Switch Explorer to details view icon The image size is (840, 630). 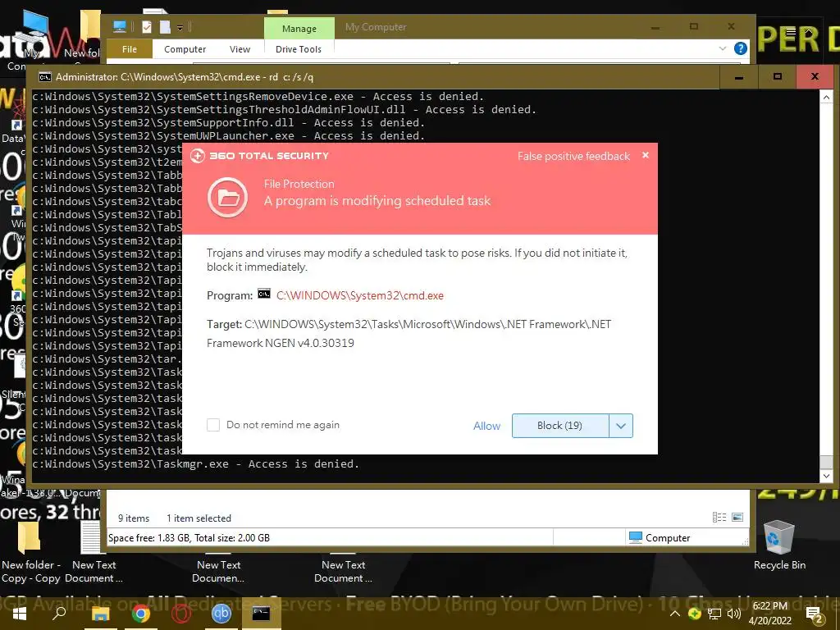[x=719, y=517]
